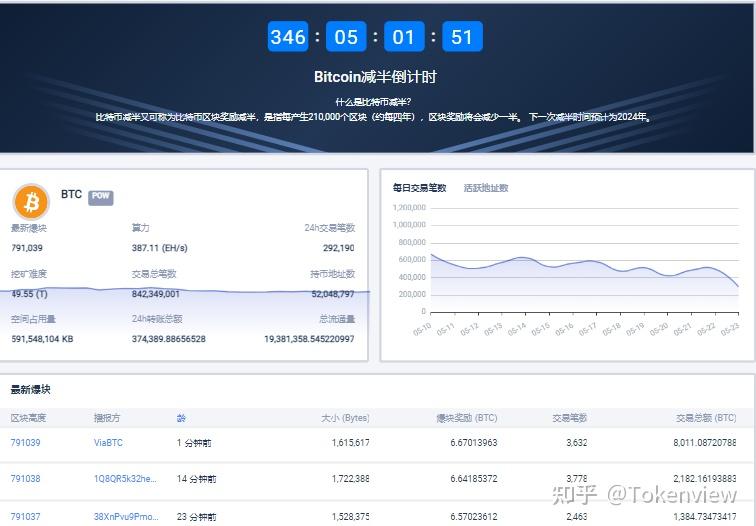
Task: Click the 爆块奖励 (BTC) column header
Action: click(x=467, y=418)
